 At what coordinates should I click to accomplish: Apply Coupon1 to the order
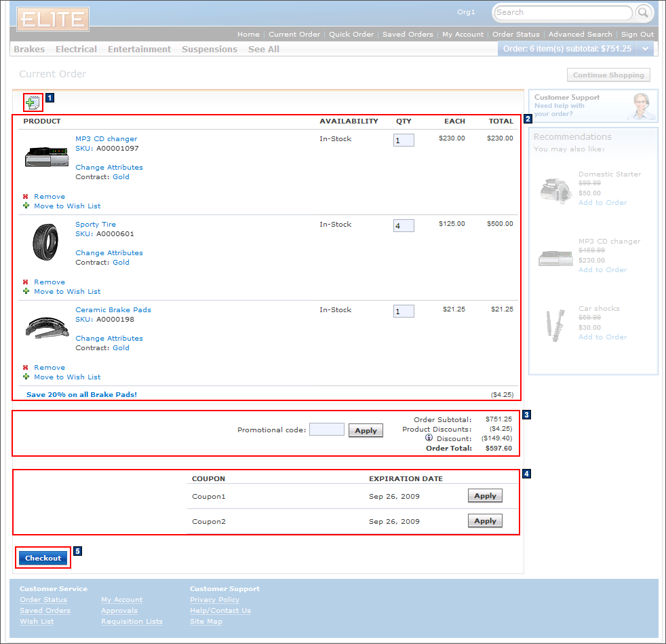point(485,496)
